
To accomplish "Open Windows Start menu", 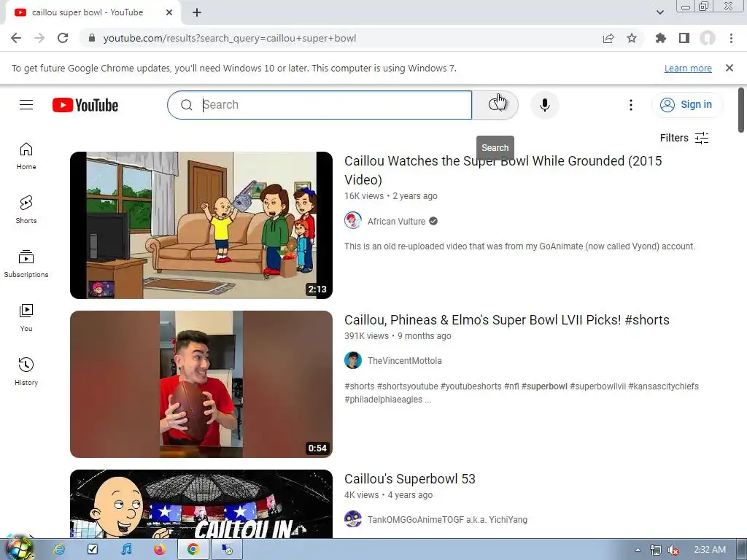I will tap(19, 549).
